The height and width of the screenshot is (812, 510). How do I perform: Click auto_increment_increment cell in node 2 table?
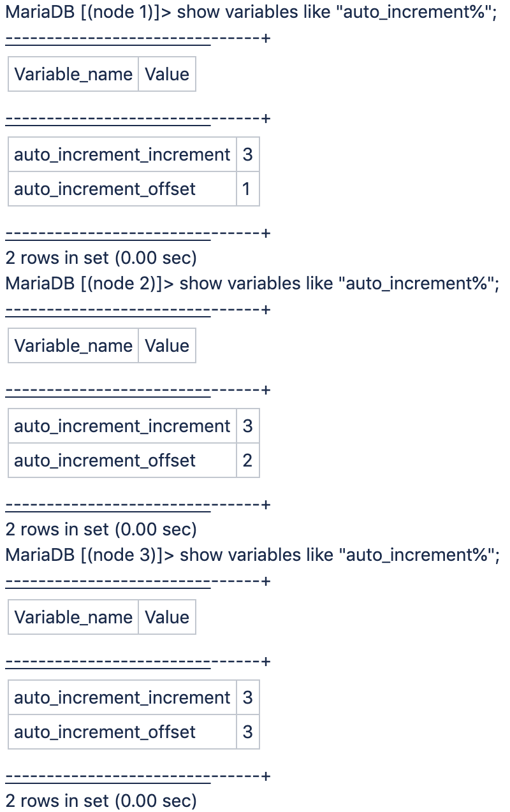pyautogui.click(x=122, y=426)
